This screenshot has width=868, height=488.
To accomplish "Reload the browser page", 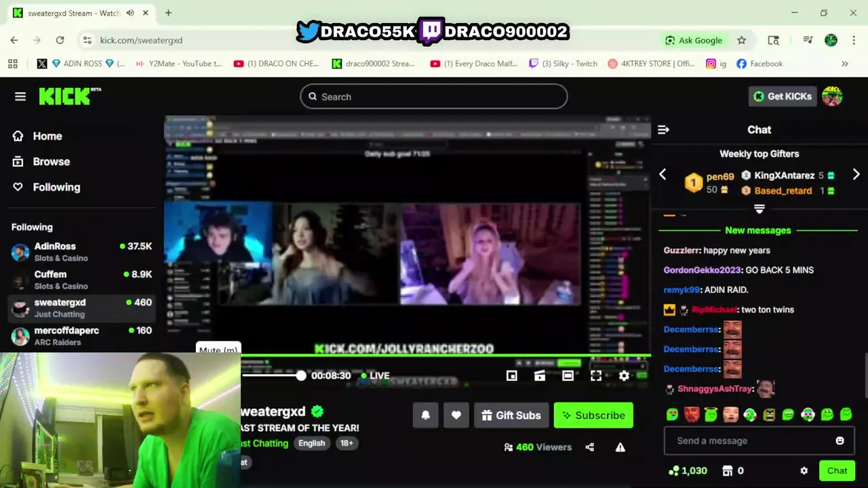I will [60, 40].
